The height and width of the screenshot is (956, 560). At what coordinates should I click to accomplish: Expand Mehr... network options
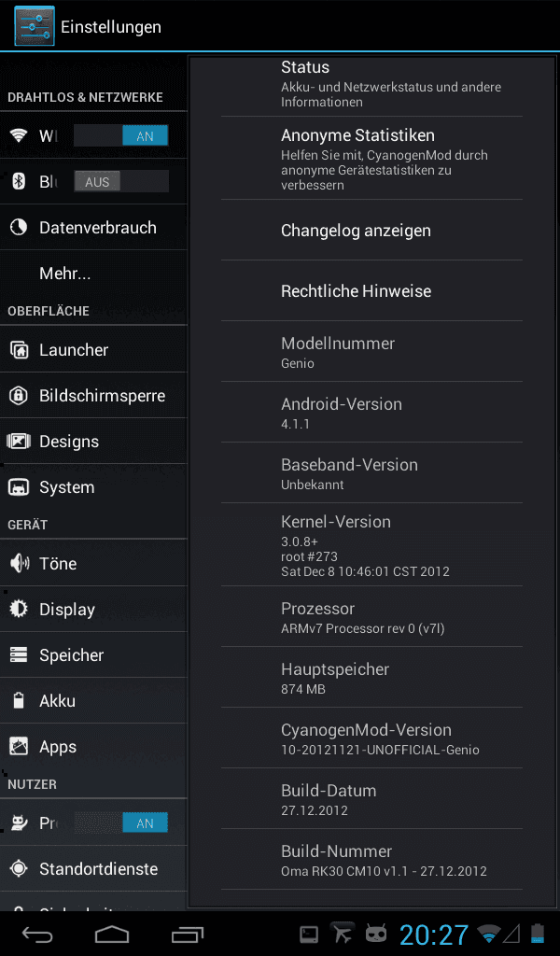[x=94, y=274]
